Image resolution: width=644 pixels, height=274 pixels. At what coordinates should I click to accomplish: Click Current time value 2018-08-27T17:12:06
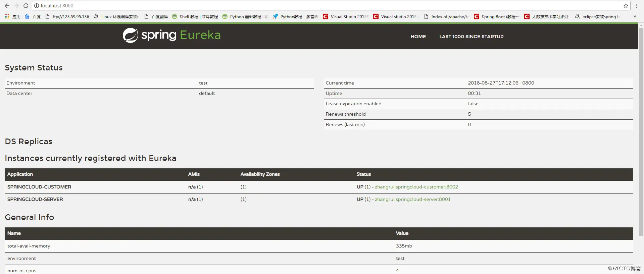point(501,83)
